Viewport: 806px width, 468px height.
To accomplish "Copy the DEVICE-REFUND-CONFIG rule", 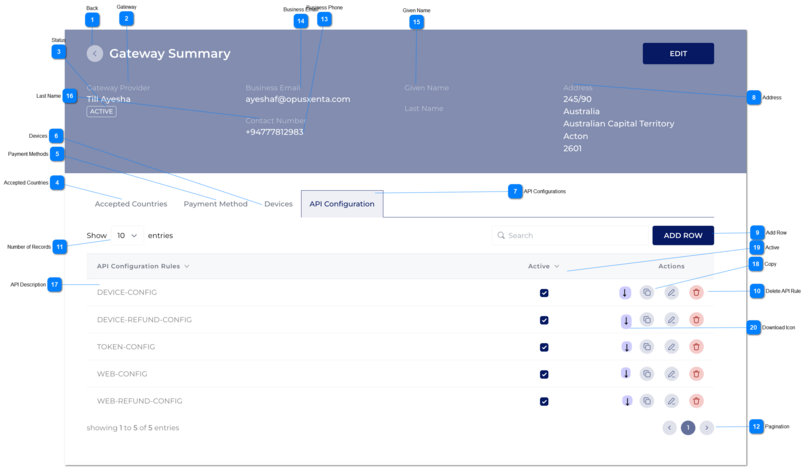I will coord(647,320).
